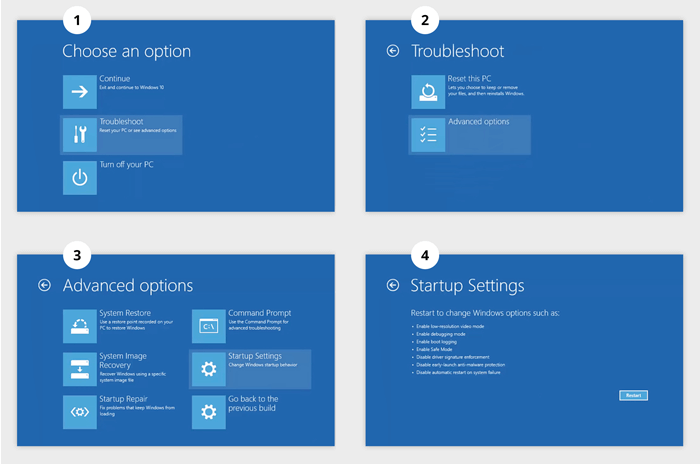Viewport: 700px width, 464px height.
Task: Click the Startup Settings gear icon
Action: pos(209,369)
